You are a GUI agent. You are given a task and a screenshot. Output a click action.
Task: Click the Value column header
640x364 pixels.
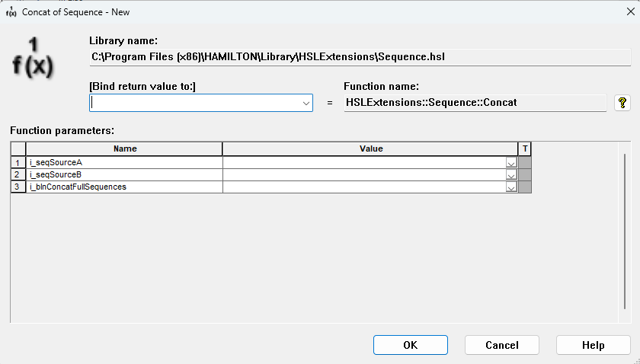pyautogui.click(x=370, y=149)
